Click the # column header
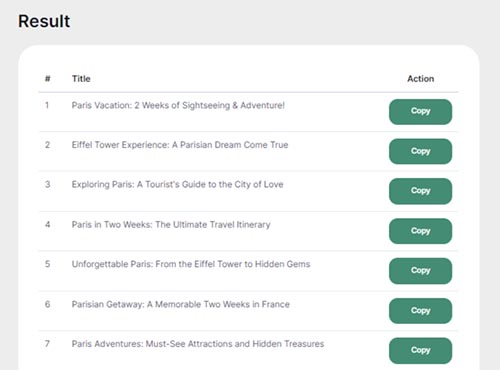500x370 pixels. pos(48,79)
